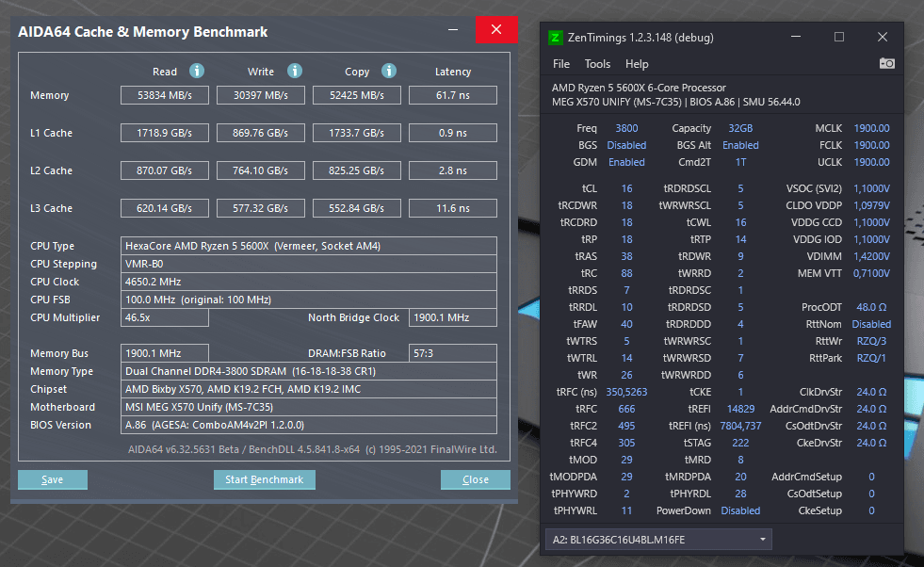Viewport: 924px width, 567px height.
Task: Click the AMD Ryzen 5 5600X processor text in ZenTimings
Action: click(639, 88)
